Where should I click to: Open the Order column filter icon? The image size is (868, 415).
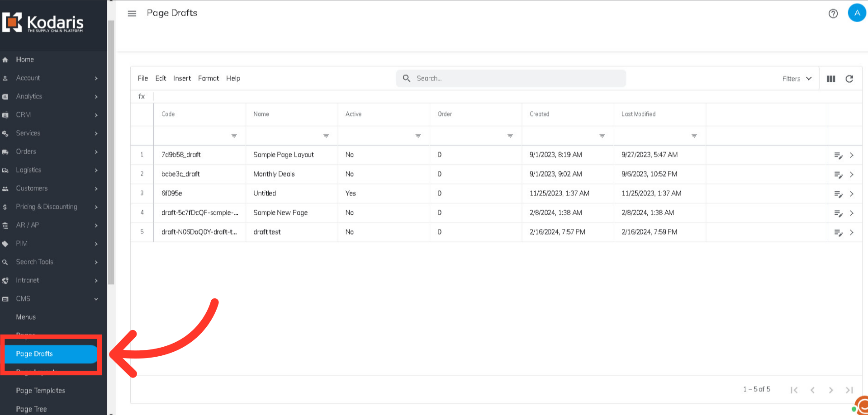pos(510,136)
